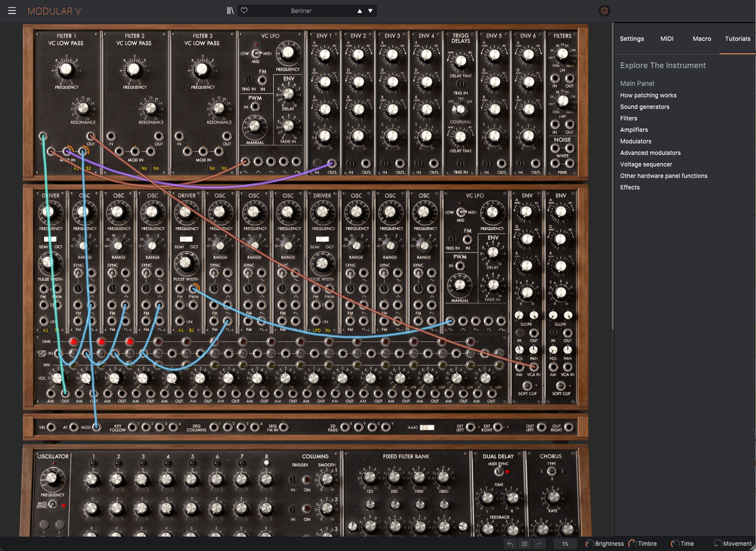
Task: Click the 1% CPU meter display
Action: [565, 544]
